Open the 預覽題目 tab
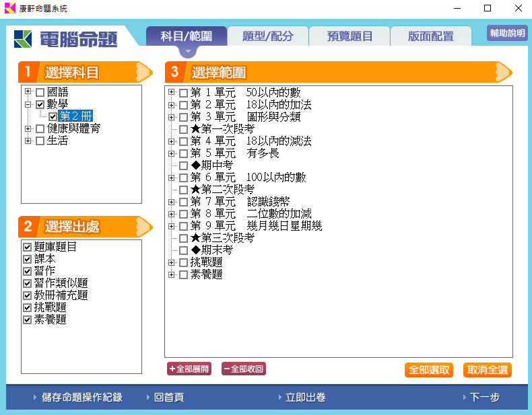The image size is (532, 415). [350, 36]
